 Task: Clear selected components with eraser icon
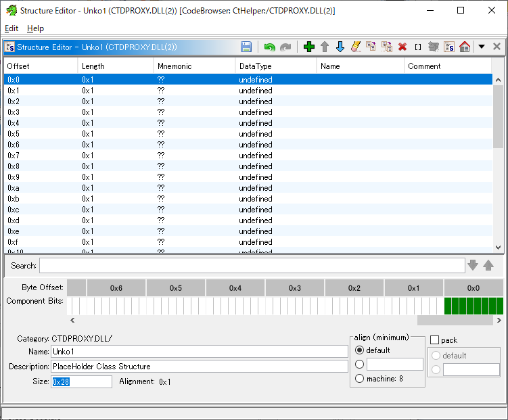click(356, 47)
